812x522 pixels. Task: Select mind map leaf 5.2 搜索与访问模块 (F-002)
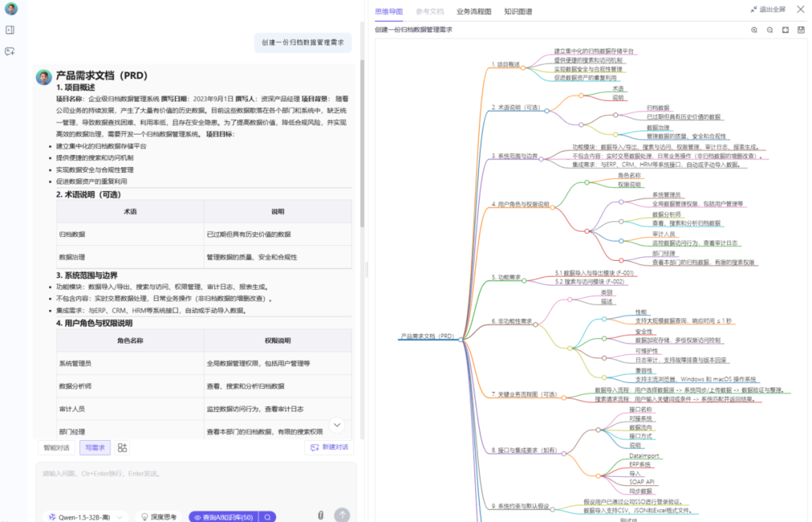(589, 282)
